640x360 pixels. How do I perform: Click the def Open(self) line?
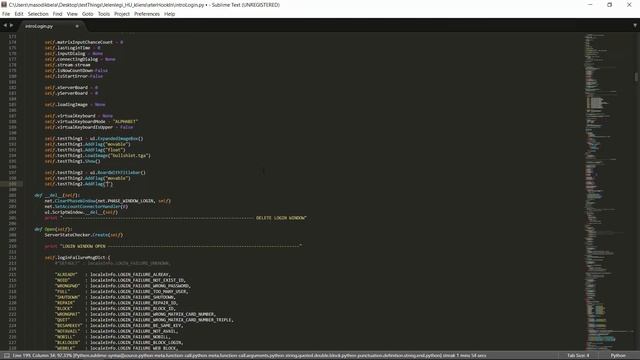(53, 229)
